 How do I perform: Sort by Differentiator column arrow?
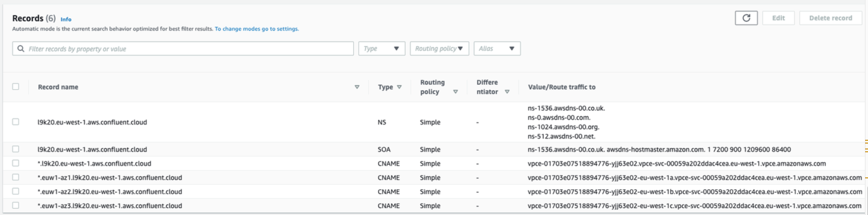tap(507, 92)
